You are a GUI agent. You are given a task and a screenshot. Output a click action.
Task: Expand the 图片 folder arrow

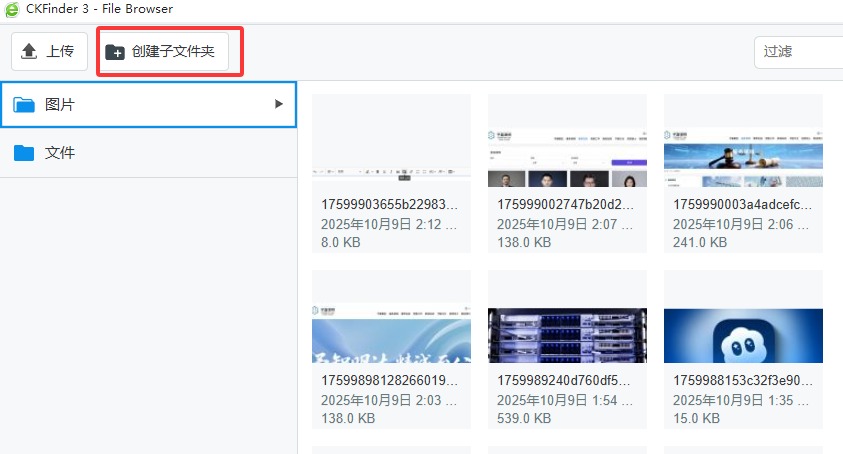[279, 104]
